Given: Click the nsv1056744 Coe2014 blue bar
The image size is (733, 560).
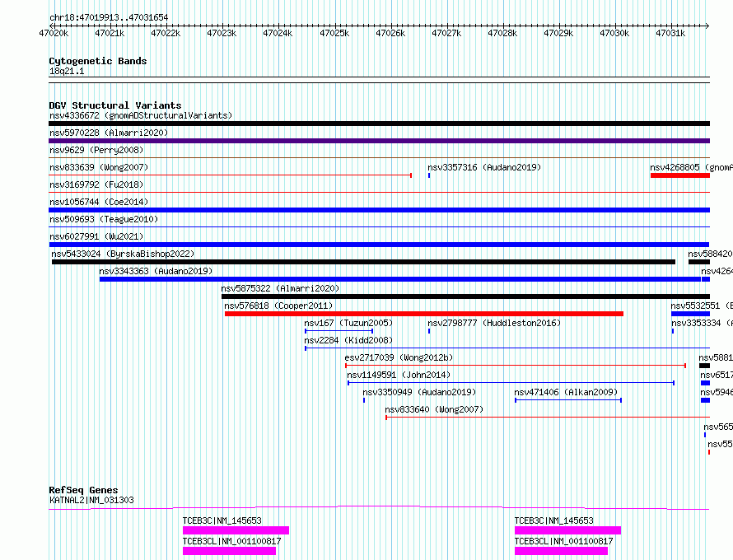Looking at the screenshot, I should click(x=379, y=210).
